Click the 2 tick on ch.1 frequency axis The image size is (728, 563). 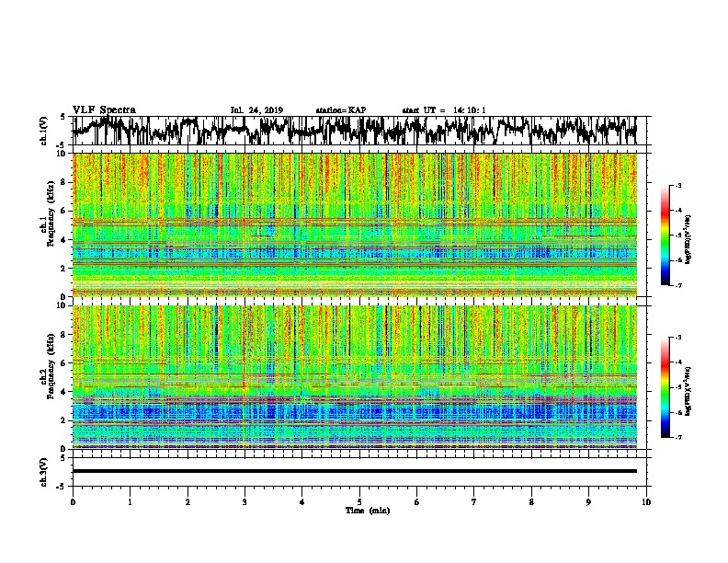(63, 269)
